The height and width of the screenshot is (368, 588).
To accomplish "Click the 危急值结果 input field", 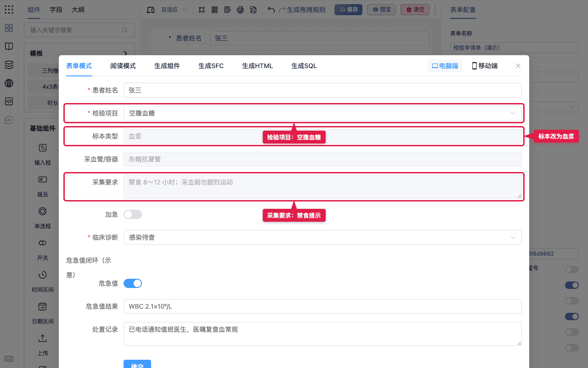I will click(322, 306).
